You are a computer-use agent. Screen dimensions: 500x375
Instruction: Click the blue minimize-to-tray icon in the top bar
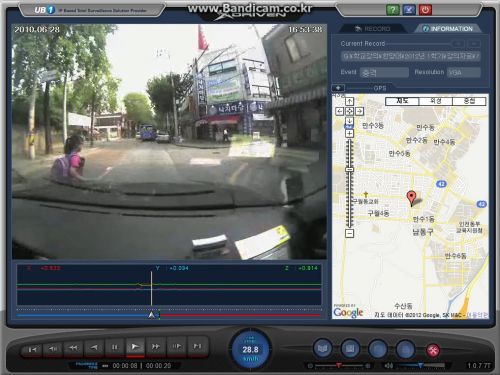pos(409,10)
